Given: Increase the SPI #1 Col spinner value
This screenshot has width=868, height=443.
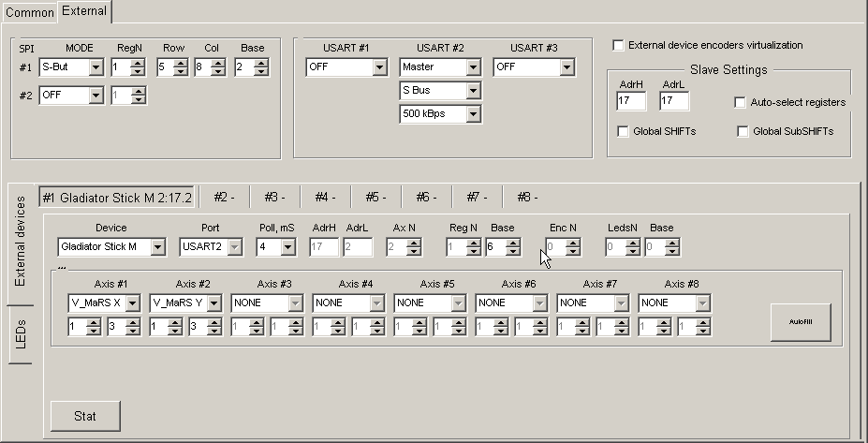Looking at the screenshot, I should point(217,64).
